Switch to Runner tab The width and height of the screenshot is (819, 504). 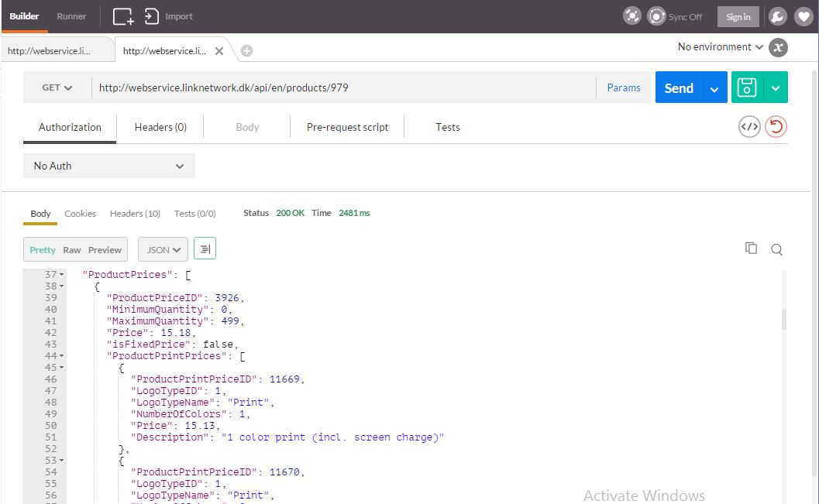(x=71, y=16)
